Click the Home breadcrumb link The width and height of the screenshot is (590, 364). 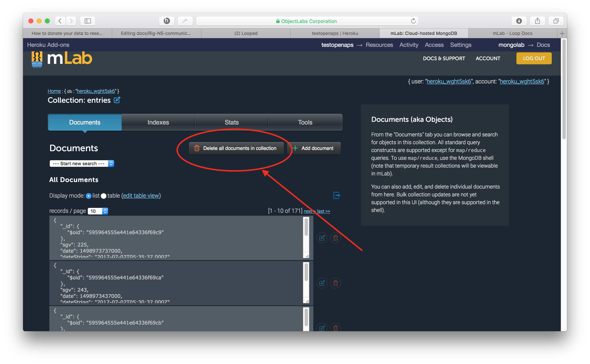tap(54, 91)
